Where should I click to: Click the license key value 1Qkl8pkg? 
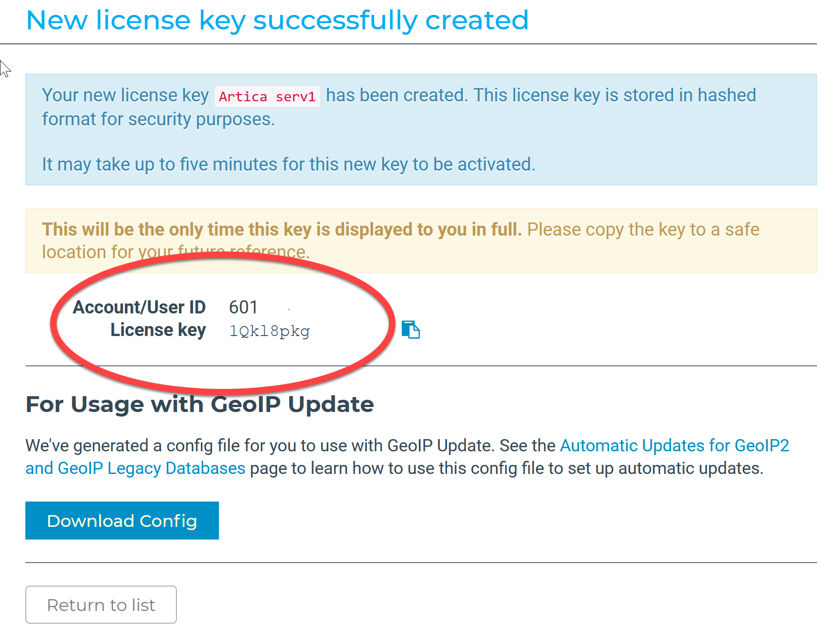pyautogui.click(x=270, y=331)
